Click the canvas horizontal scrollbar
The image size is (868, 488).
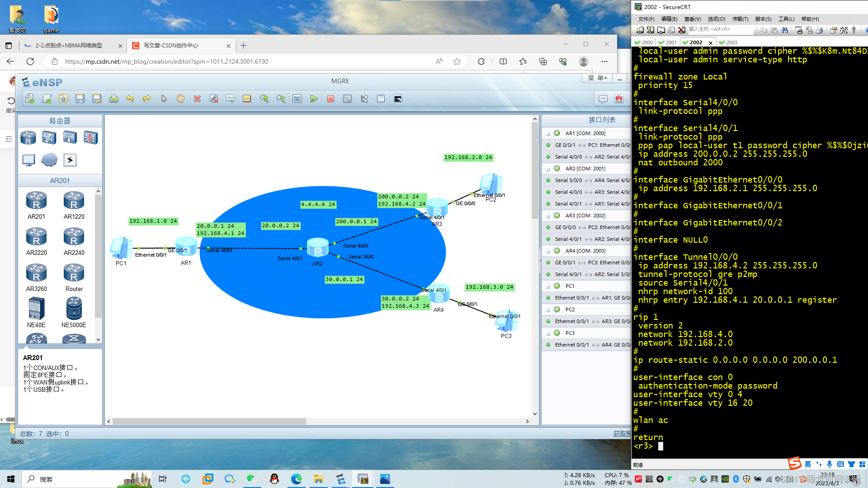[x=209, y=421]
